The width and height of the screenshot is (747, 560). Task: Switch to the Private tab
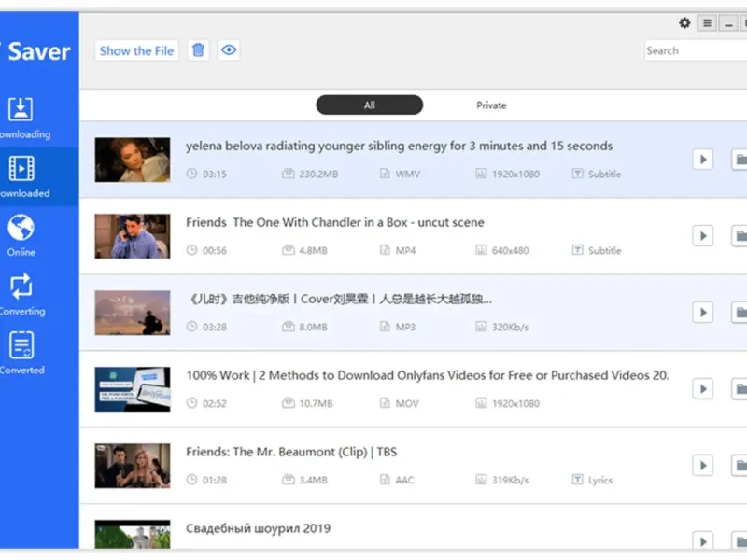click(491, 105)
